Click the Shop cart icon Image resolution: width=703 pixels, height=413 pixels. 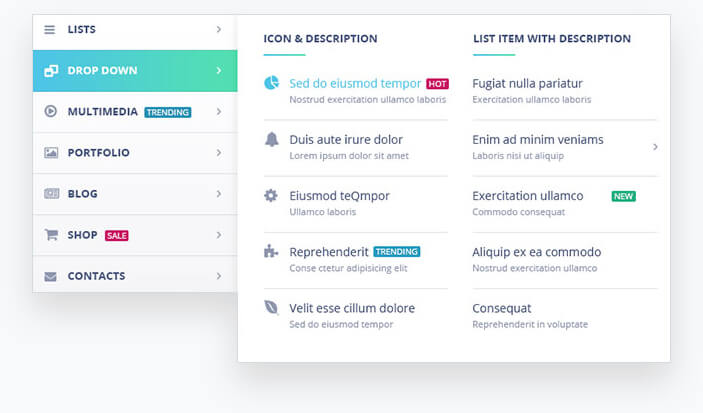point(51,235)
